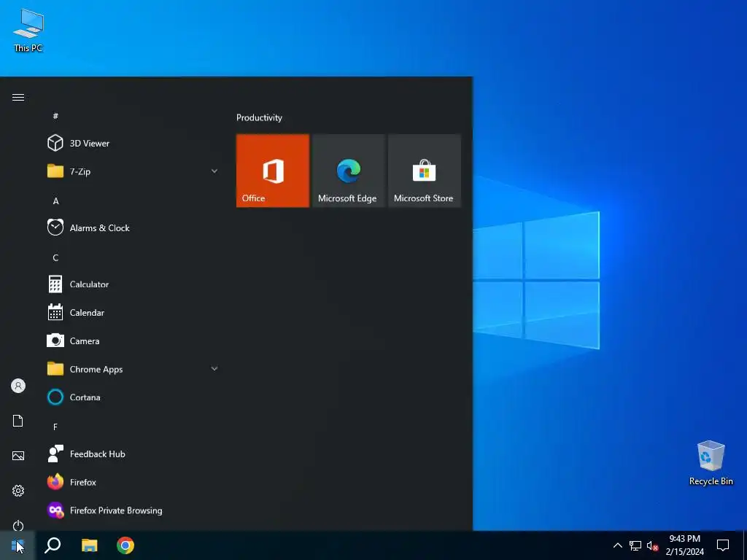Open Settings gear in Start sidebar
The width and height of the screenshot is (747, 560).
18,491
